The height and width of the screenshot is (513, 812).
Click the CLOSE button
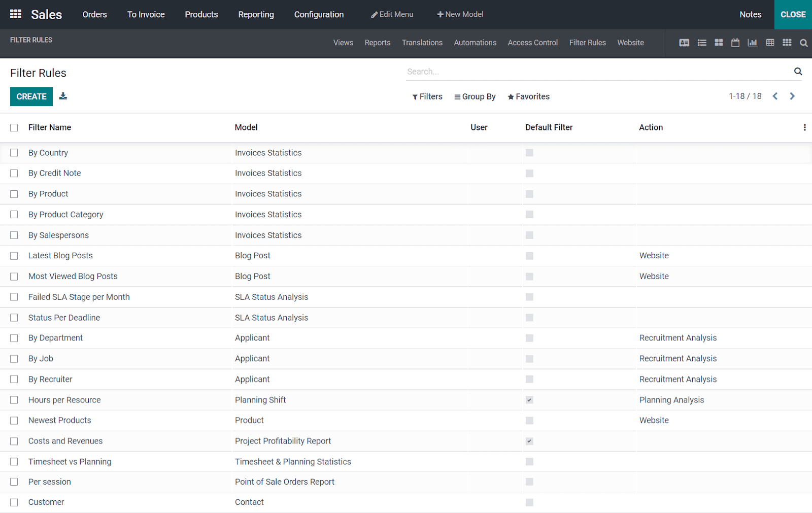(793, 14)
